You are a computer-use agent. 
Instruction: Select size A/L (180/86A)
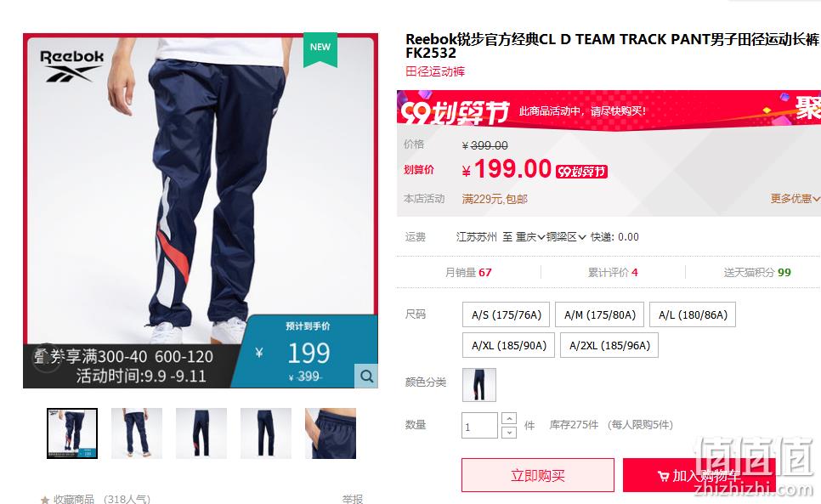click(x=693, y=314)
